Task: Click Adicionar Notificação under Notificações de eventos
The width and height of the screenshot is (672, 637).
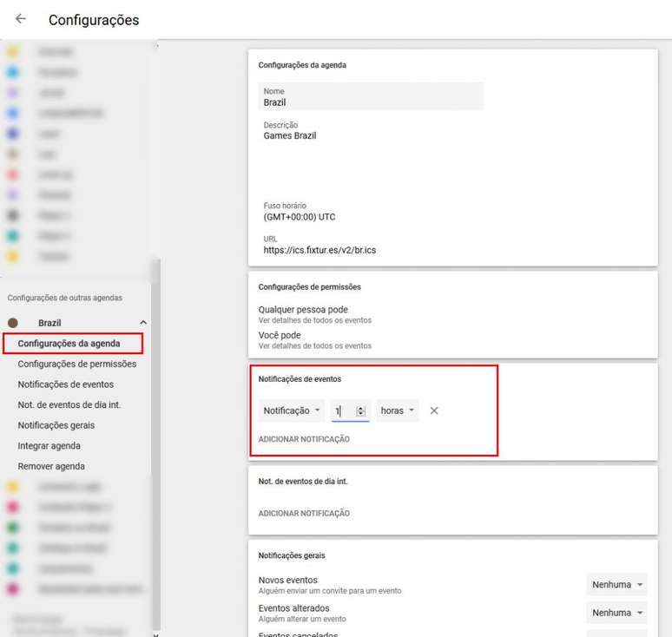Action: (x=304, y=439)
